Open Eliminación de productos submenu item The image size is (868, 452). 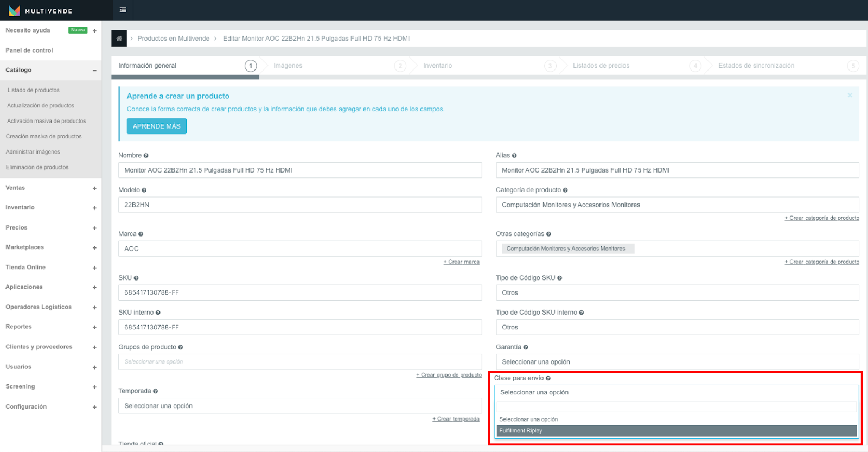tap(37, 168)
